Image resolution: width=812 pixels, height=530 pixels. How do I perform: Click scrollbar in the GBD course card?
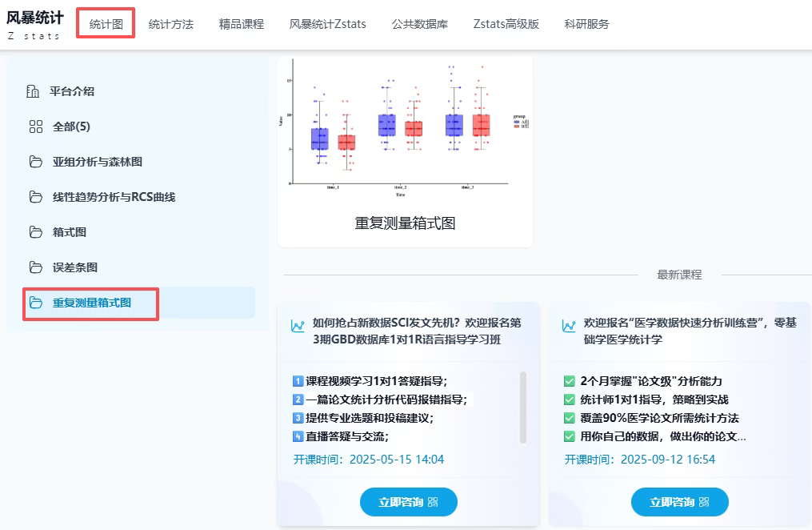(523, 406)
